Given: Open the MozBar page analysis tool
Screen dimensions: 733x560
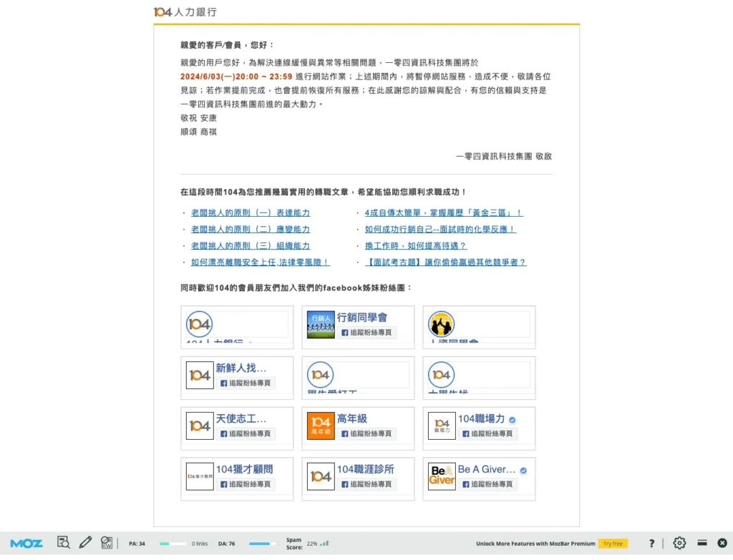Looking at the screenshot, I should pos(63,543).
